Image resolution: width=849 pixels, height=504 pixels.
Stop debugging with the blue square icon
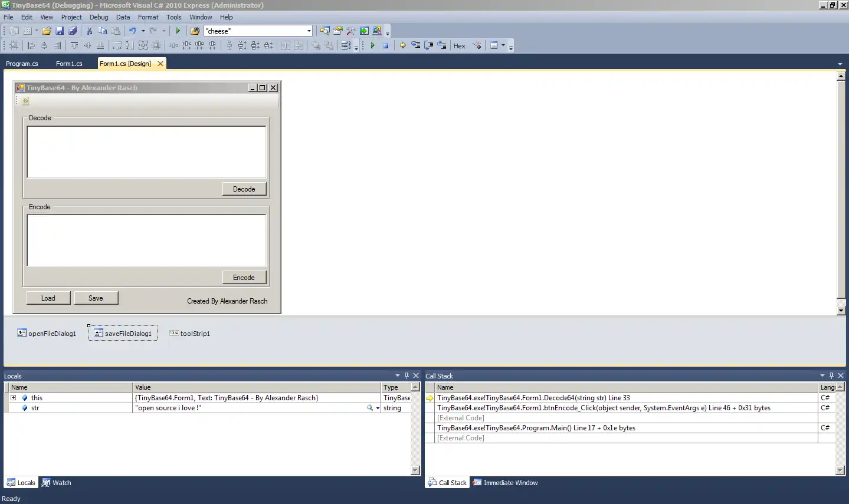click(x=385, y=45)
